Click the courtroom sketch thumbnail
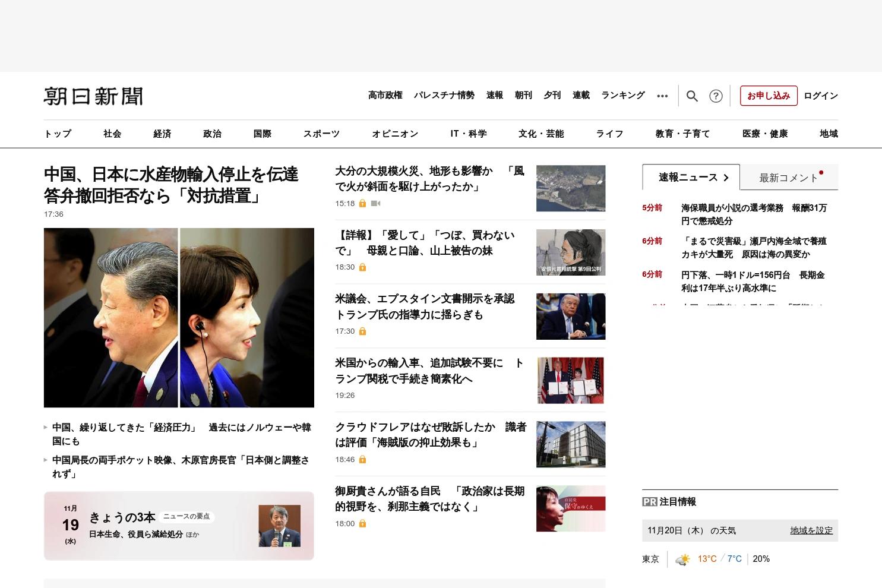The image size is (882, 588). [x=571, y=252]
